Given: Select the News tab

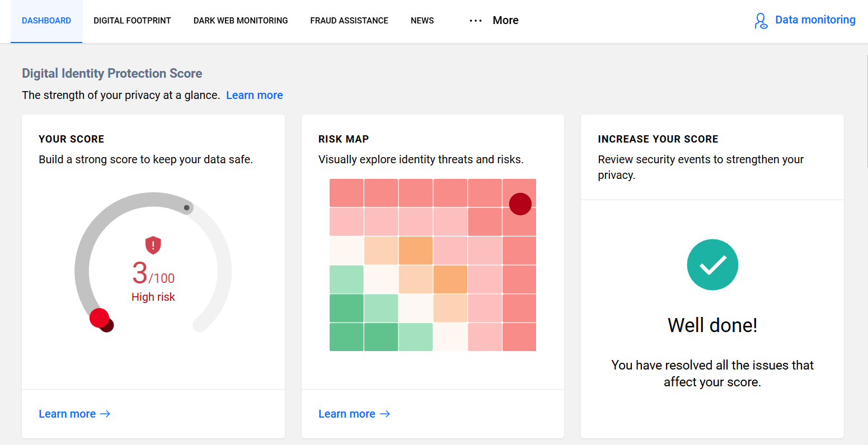Looking at the screenshot, I should (422, 21).
